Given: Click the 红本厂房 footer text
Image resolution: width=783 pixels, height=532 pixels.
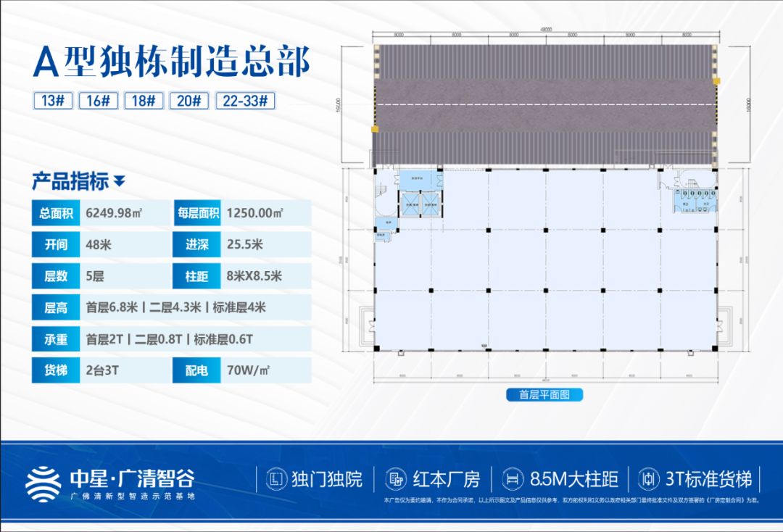Looking at the screenshot, I should 447,479.
